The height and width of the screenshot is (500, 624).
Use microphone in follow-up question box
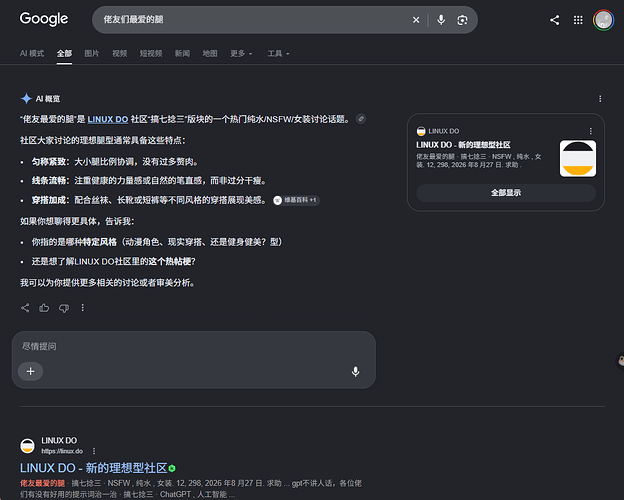(355, 371)
